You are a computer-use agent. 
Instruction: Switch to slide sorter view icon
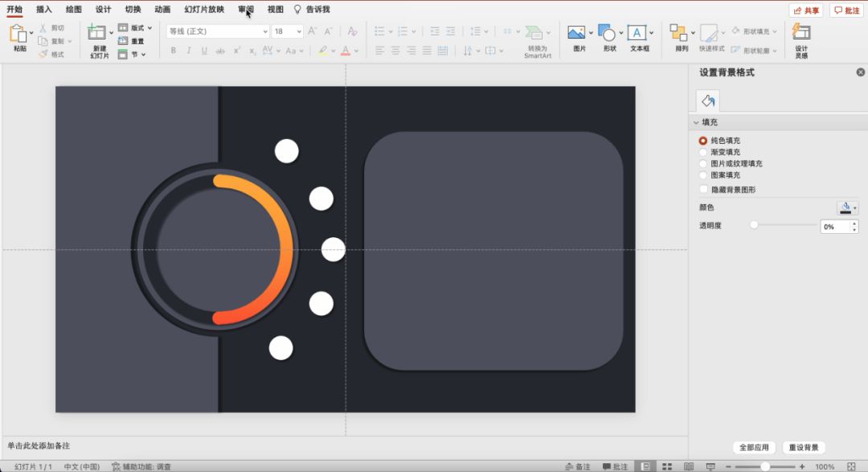coord(666,466)
